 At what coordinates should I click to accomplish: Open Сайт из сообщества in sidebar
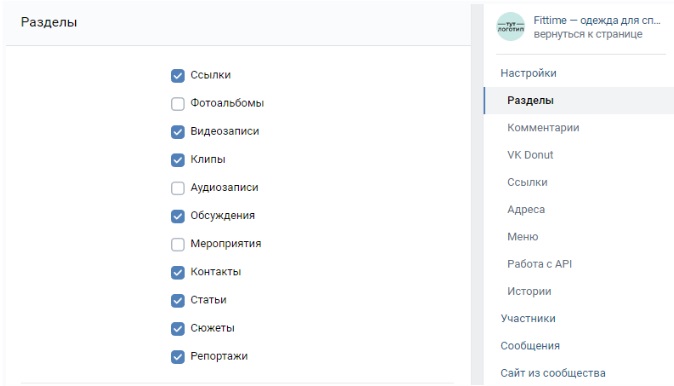pyautogui.click(x=553, y=373)
